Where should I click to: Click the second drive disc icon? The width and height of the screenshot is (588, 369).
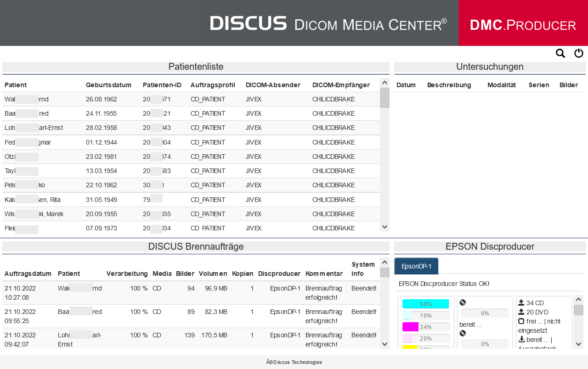pyautogui.click(x=463, y=333)
